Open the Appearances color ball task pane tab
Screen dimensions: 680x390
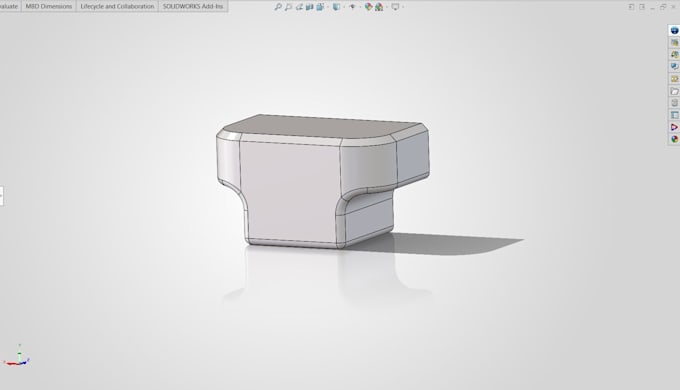(674, 139)
